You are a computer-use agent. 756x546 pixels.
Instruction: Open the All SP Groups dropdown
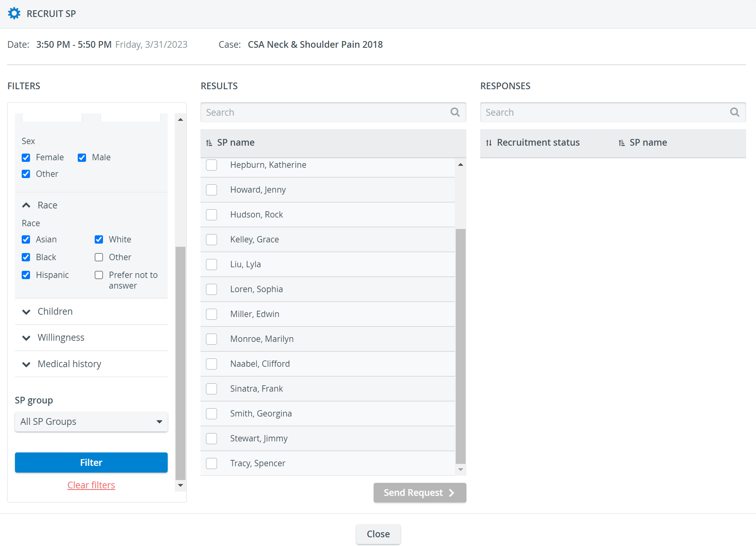point(91,422)
